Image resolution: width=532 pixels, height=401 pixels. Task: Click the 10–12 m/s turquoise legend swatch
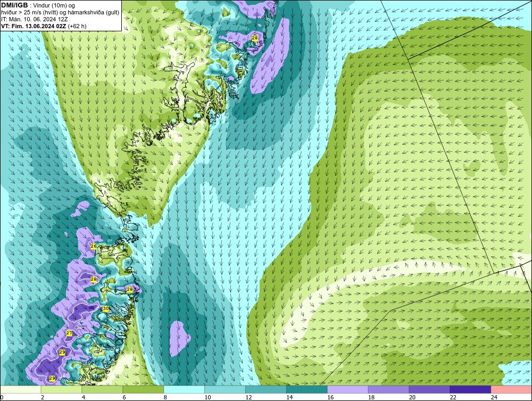pyautogui.click(x=225, y=389)
